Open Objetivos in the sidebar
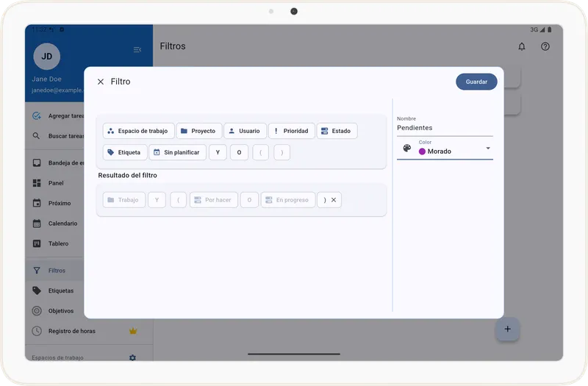Image resolution: width=588 pixels, height=386 pixels. (61, 311)
